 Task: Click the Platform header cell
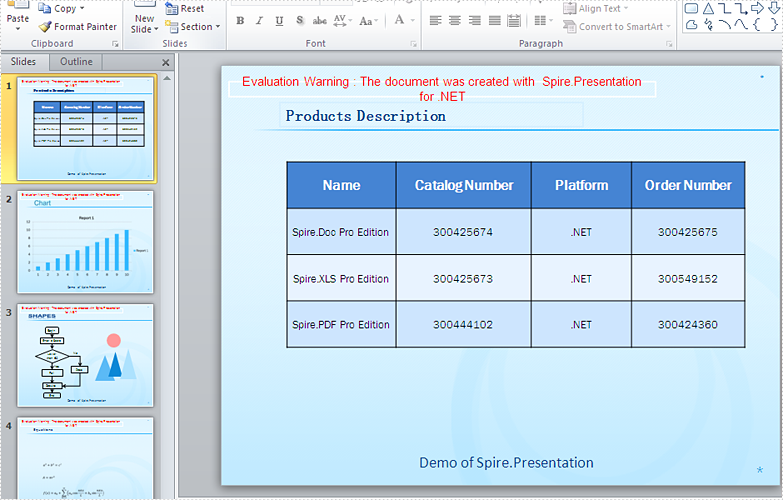coord(581,185)
